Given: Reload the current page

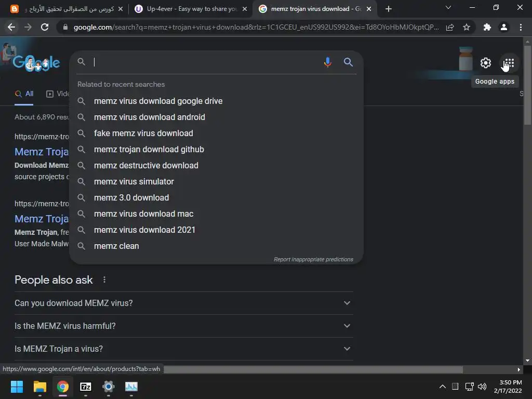Looking at the screenshot, I should pos(45,27).
